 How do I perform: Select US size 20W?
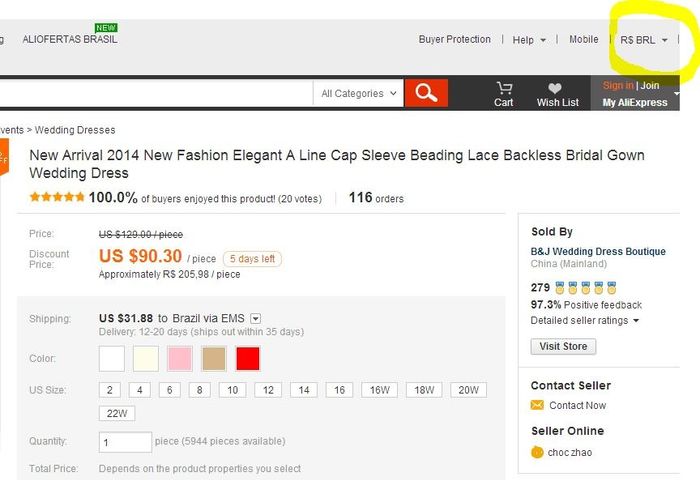click(x=468, y=390)
